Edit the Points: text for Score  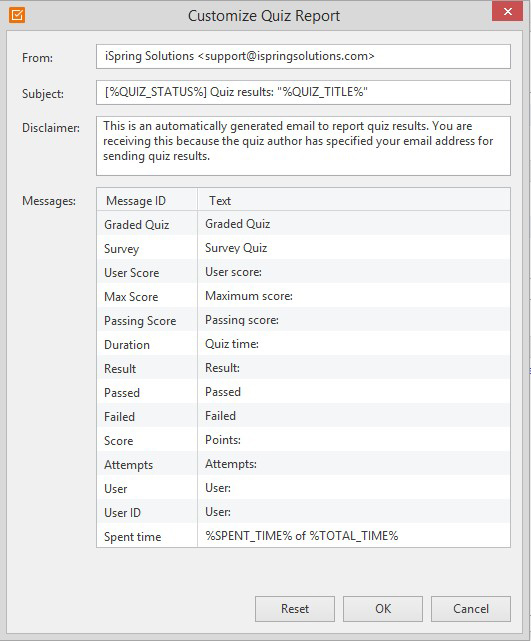click(x=354, y=440)
